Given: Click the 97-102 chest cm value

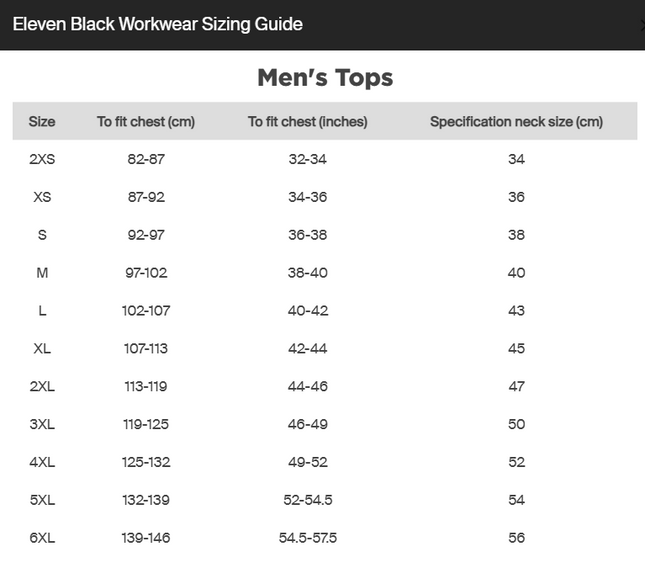Looking at the screenshot, I should [x=146, y=273].
